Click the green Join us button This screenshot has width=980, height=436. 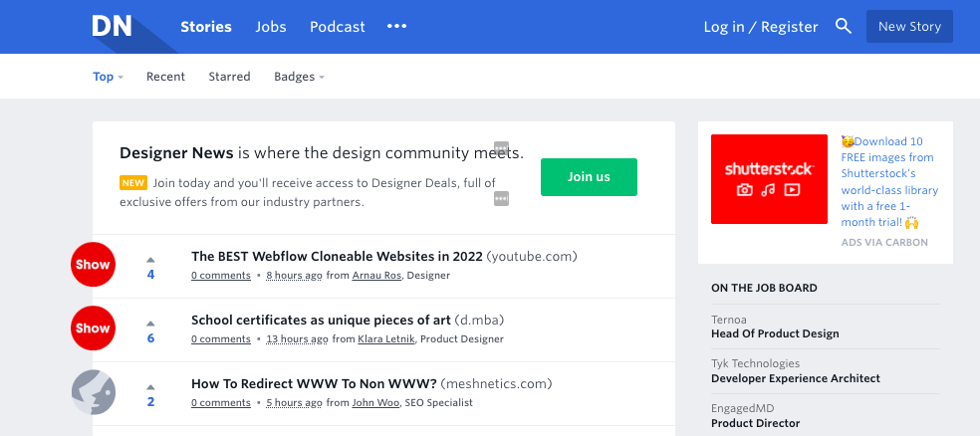tap(589, 177)
